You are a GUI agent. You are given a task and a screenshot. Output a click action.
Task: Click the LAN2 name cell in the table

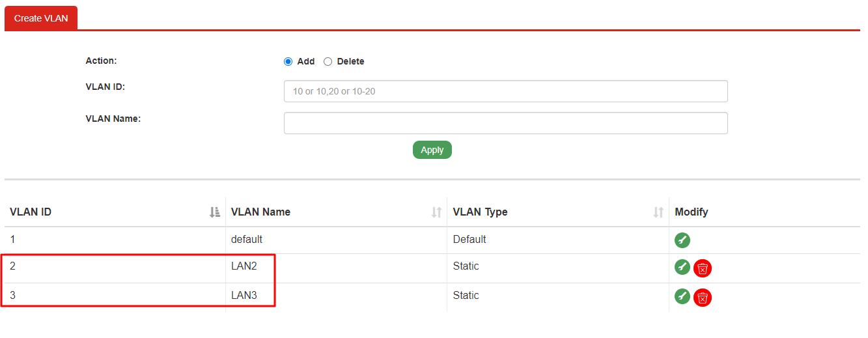click(x=244, y=266)
